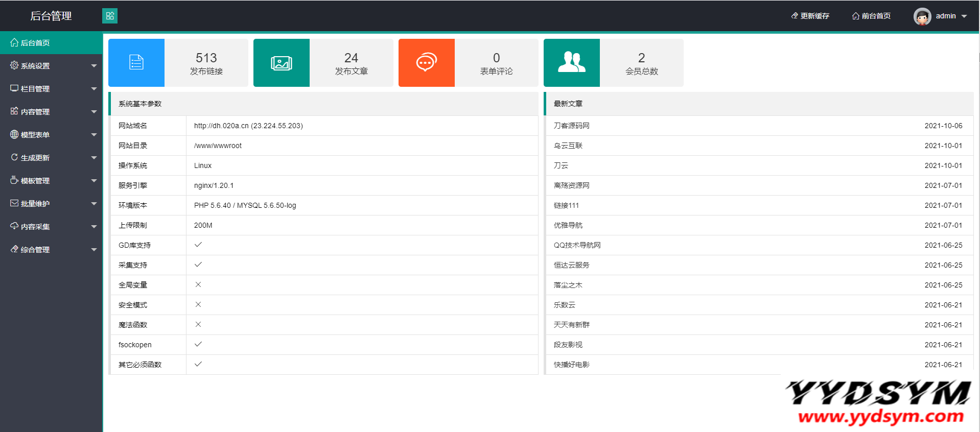Click the blue document icon for 发布链接
Screen dimensions: 980x432
tap(136, 63)
